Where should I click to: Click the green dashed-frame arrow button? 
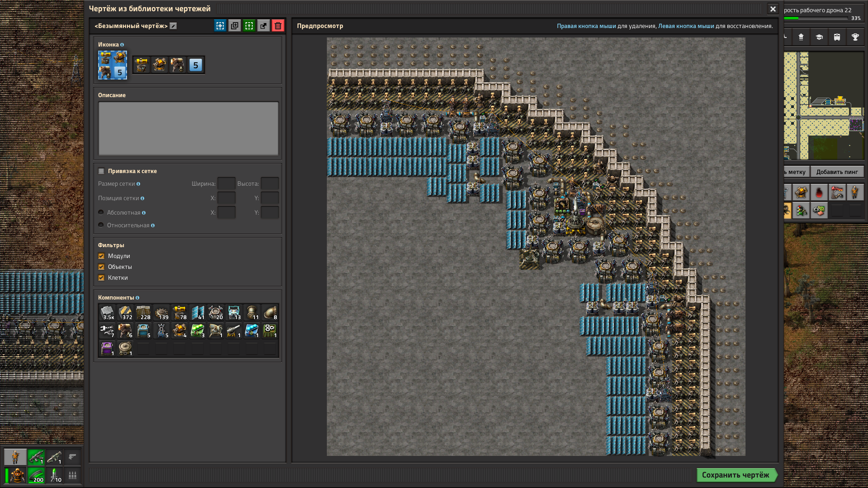(249, 26)
